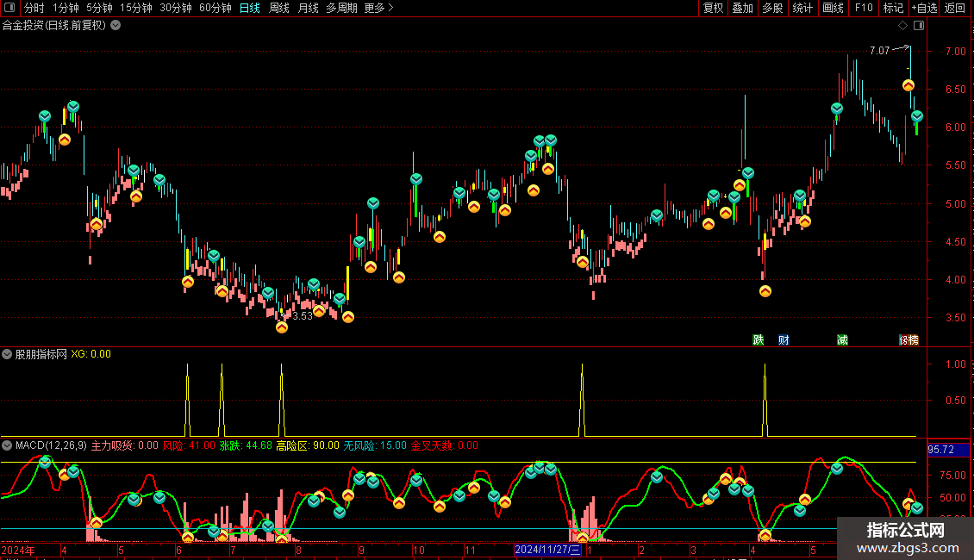Click the 合金投资(日线.前复权) title
The width and height of the screenshot is (974, 560).
(54, 26)
